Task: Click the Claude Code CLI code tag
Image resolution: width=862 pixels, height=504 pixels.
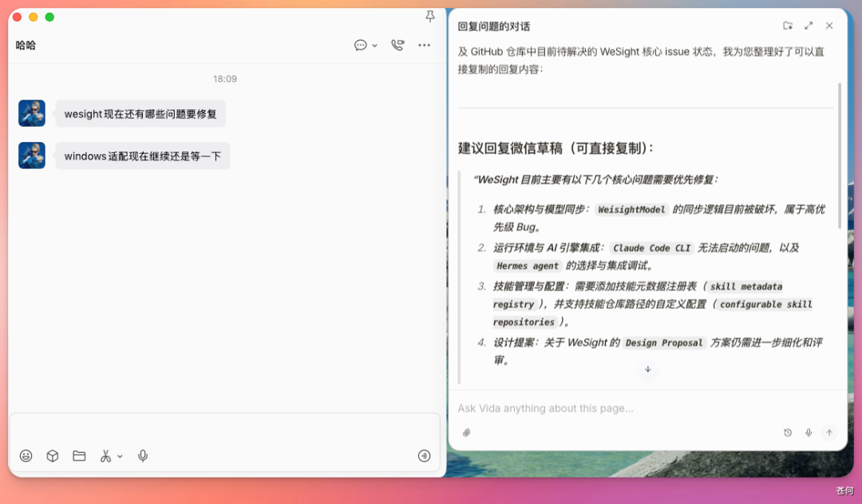Action: 651,248
